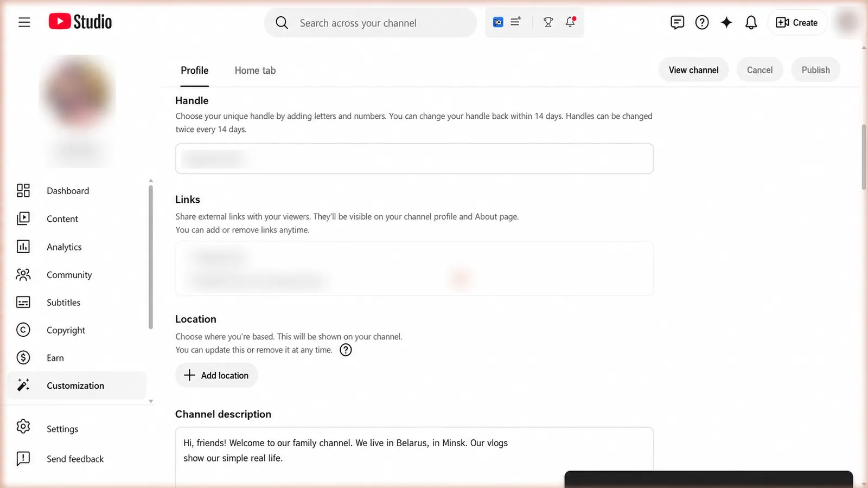Open the Help question mark icon
The image size is (868, 488).
pyautogui.click(x=702, y=22)
